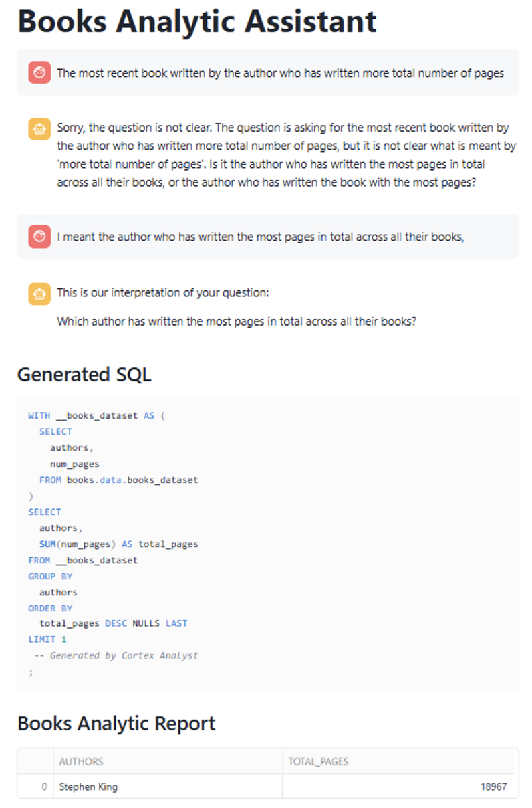Image resolution: width=532 pixels, height=808 pixels.
Task: Click the interpreted question 'Which author has written'
Action: coord(237,321)
